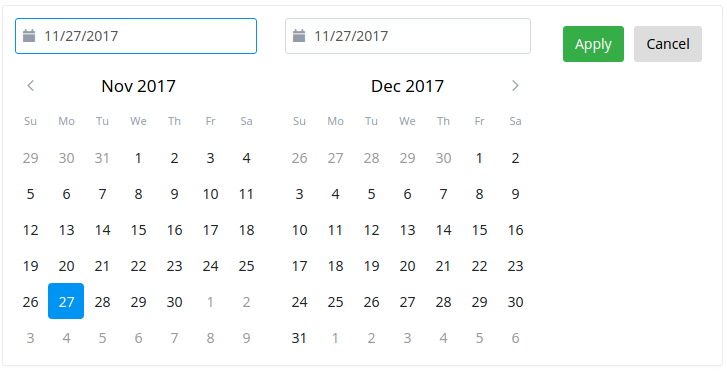727x373 pixels.
Task: Click the Dec 2017 month title
Action: pyautogui.click(x=408, y=86)
